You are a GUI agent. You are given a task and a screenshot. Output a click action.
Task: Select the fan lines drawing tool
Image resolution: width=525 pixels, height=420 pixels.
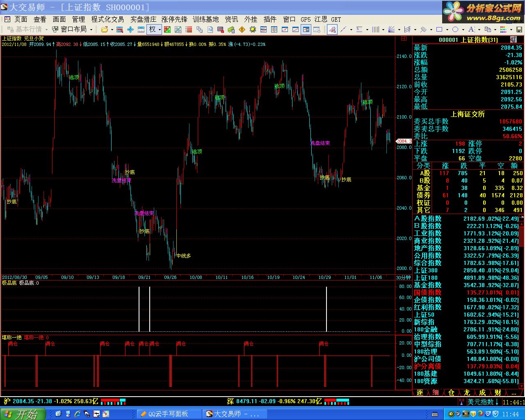pos(391,30)
